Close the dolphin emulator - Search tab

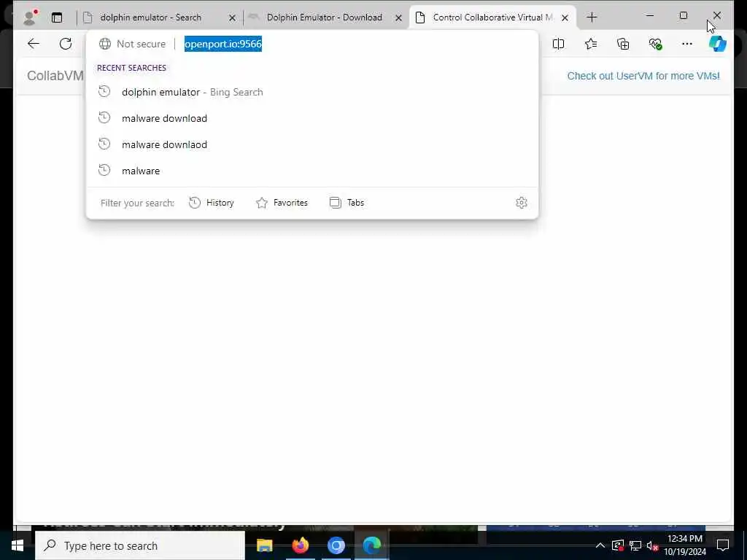232,17
